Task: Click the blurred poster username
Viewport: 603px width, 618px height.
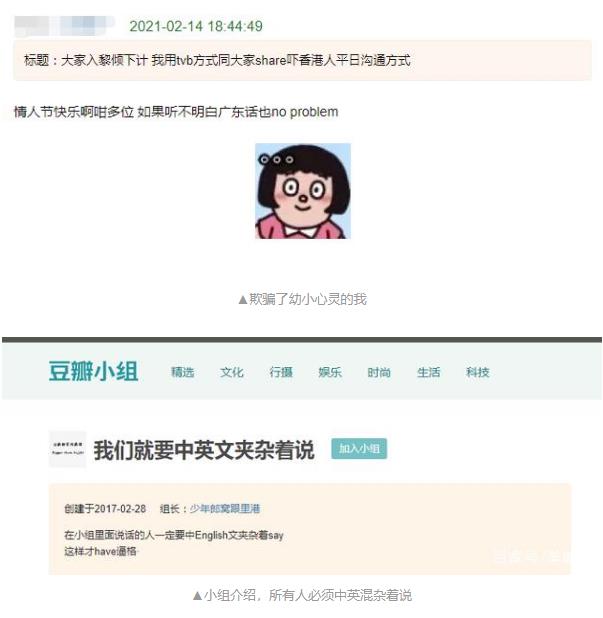Action: [x=64, y=26]
